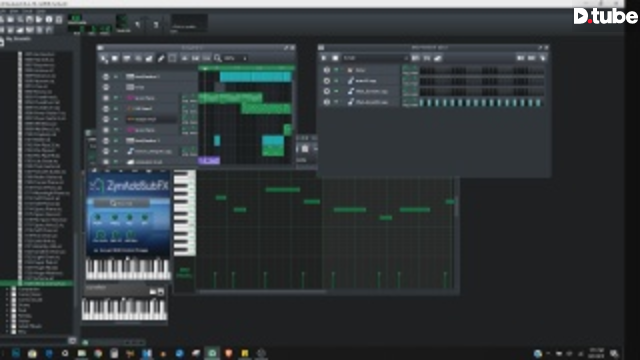Image resolution: width=640 pixels, height=360 pixels.
Task: Open gear menu of the Kicker track
Action: (327, 70)
